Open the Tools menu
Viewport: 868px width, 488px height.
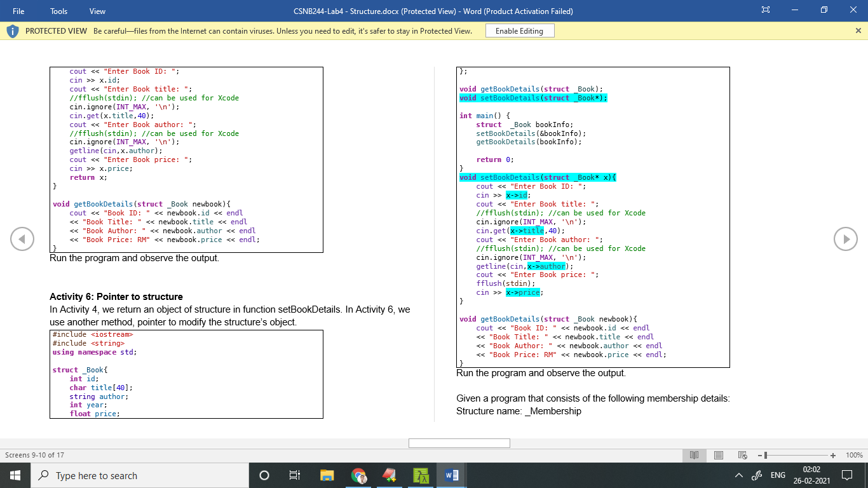[58, 11]
